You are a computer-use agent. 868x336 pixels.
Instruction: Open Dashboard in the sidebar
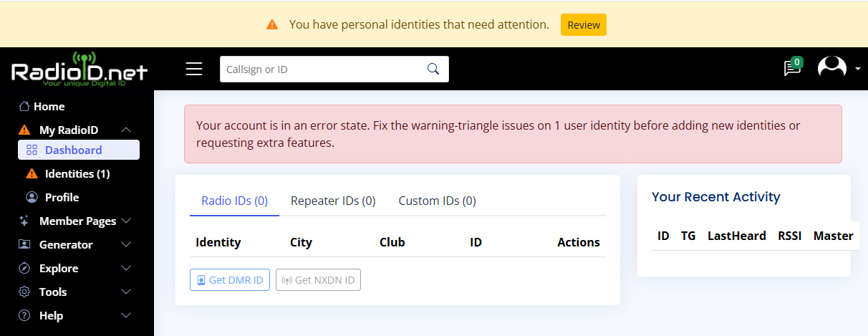click(x=73, y=150)
